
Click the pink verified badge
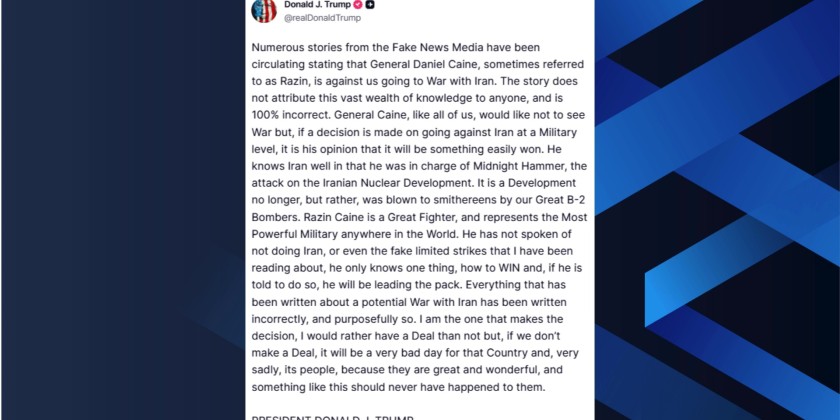click(x=358, y=4)
